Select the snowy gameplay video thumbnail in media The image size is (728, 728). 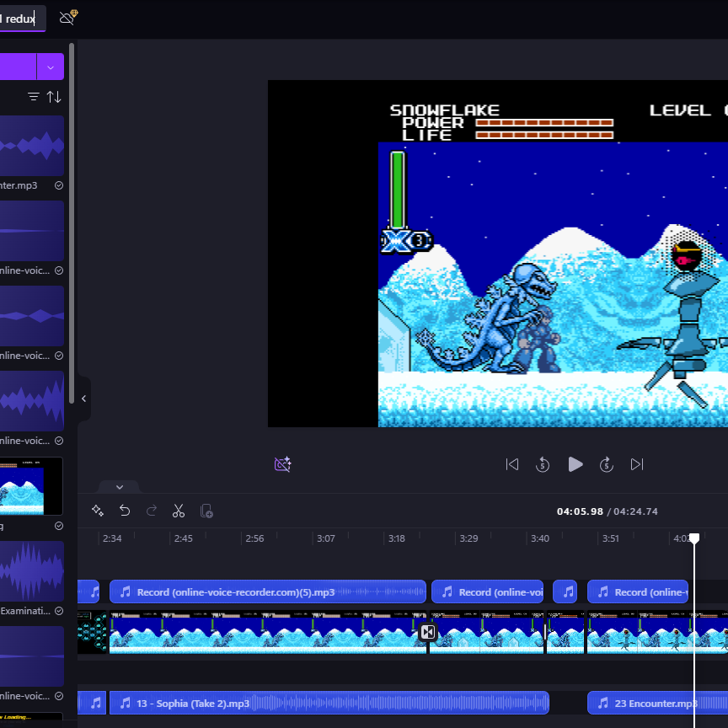(x=30, y=486)
